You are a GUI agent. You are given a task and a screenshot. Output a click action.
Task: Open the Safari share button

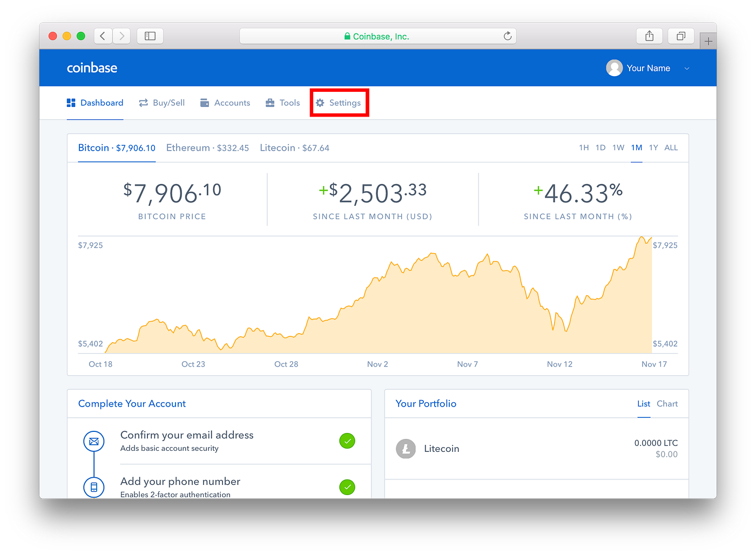point(650,36)
